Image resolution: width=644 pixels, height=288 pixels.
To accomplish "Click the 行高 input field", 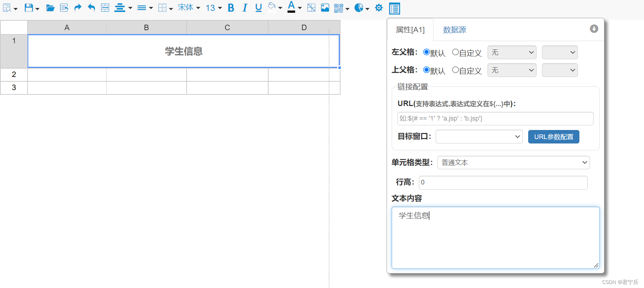I will point(503,182).
